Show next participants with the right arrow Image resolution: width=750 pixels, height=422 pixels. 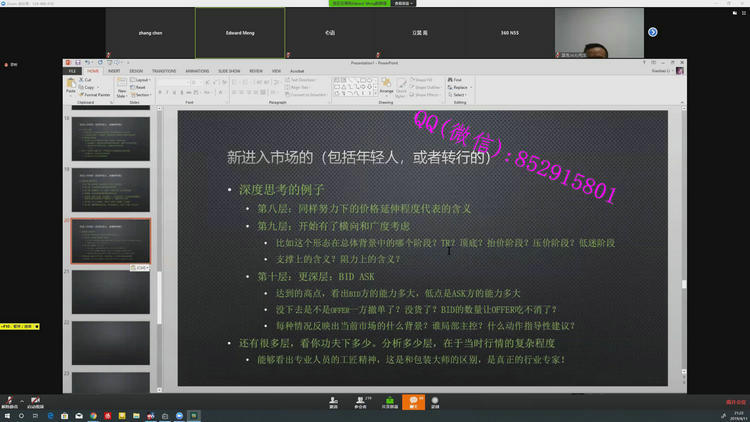tap(653, 32)
